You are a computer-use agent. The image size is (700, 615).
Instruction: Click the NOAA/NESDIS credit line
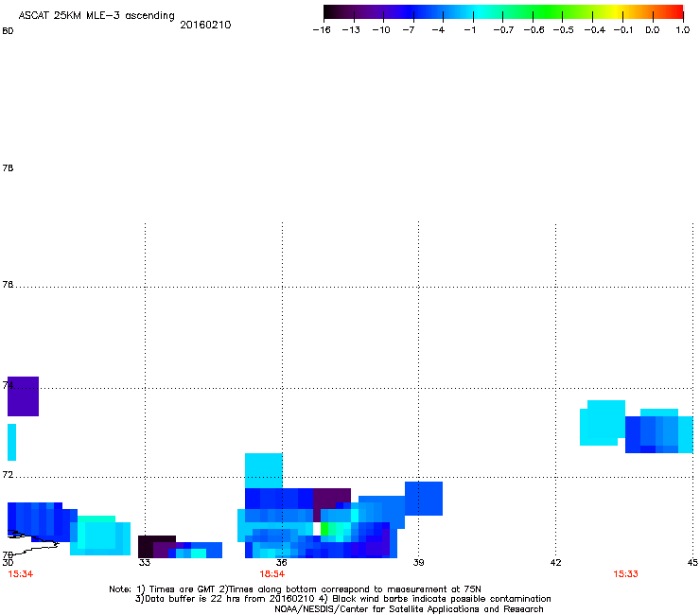[x=409, y=609]
